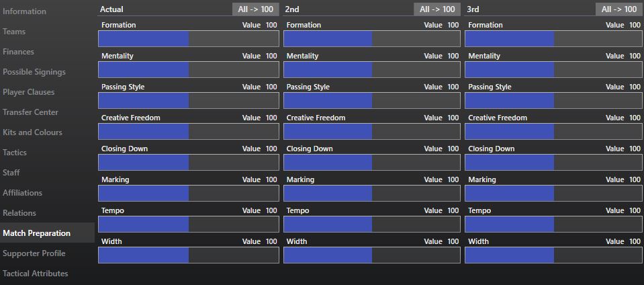Adjust the 2nd Closing Down slider

(372, 163)
